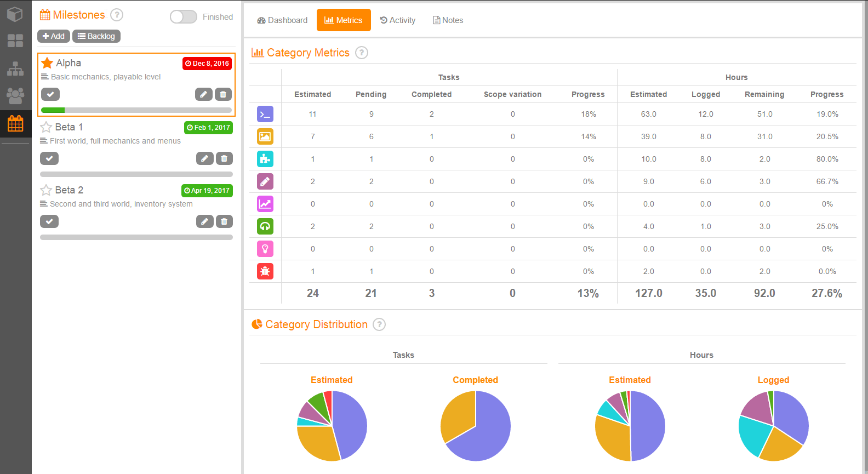Click the Category Distribution help icon
Image resolution: width=868 pixels, height=474 pixels.
379,324
